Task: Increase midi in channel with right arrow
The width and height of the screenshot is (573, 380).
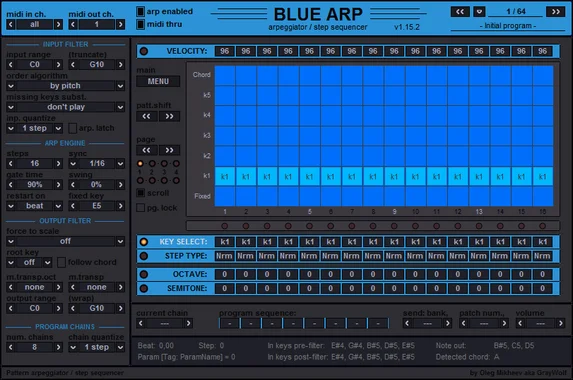Action: click(58, 24)
